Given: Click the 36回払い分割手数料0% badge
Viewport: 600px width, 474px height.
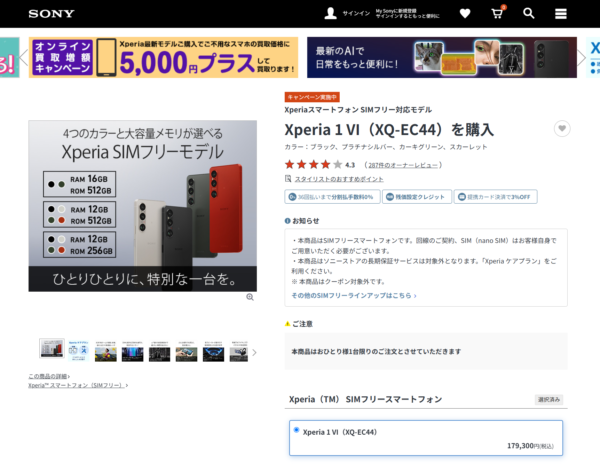Looking at the screenshot, I should [x=332, y=197].
